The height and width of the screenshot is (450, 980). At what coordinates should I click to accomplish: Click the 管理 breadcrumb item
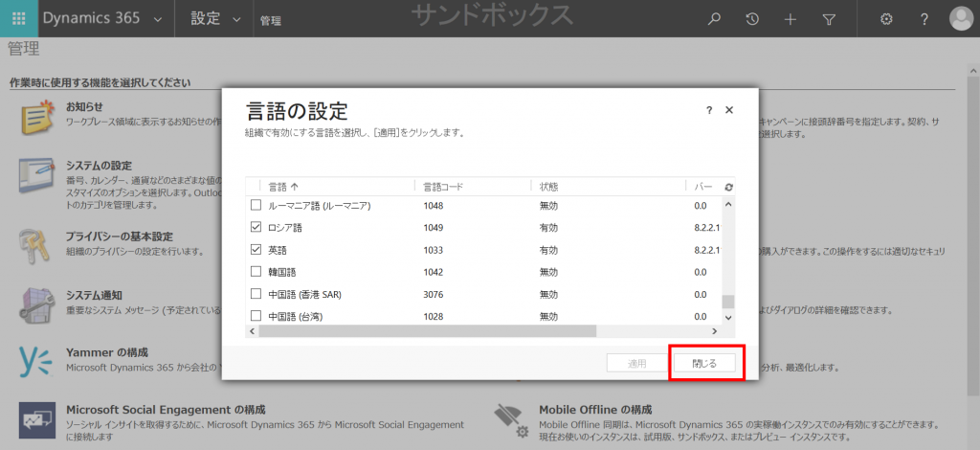coord(270,20)
